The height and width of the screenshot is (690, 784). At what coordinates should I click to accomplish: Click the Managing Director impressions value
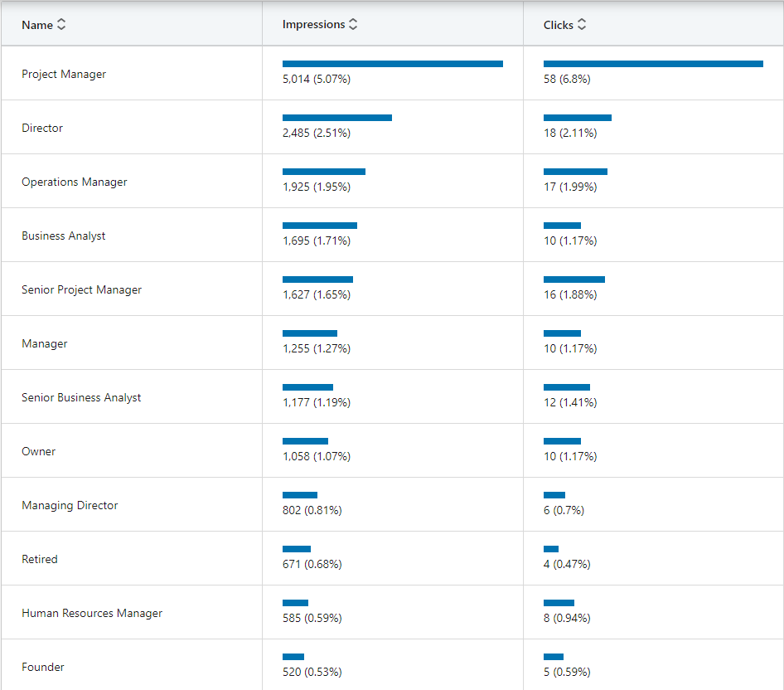click(312, 510)
